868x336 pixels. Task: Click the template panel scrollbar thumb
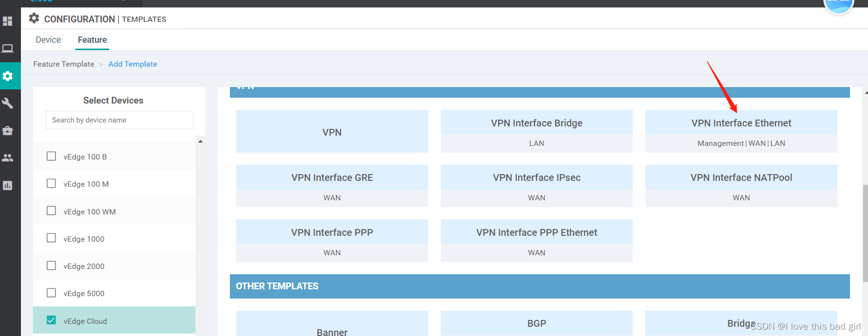click(x=865, y=233)
